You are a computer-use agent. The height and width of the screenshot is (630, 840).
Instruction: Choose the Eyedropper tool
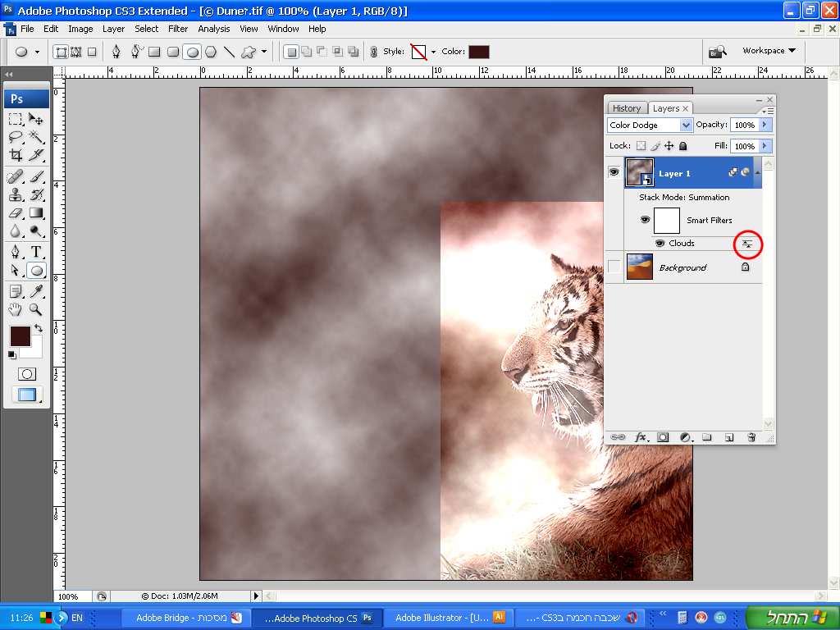pos(36,291)
